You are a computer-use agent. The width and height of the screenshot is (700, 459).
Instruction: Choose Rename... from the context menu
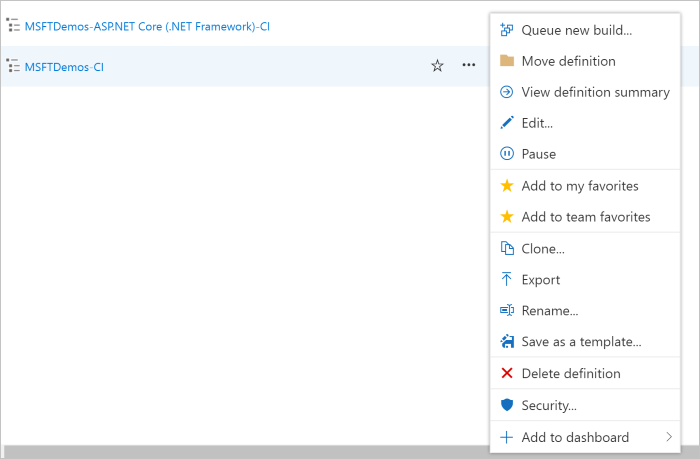(549, 311)
